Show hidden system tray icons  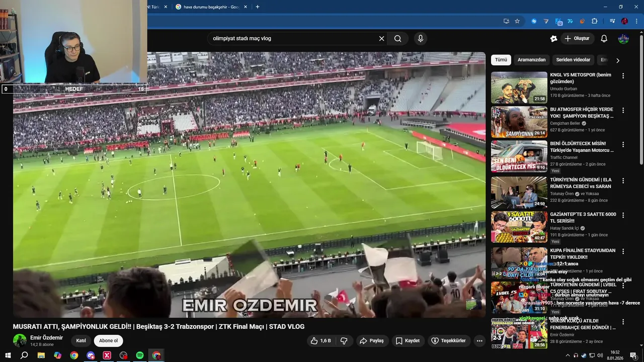[x=568, y=355]
